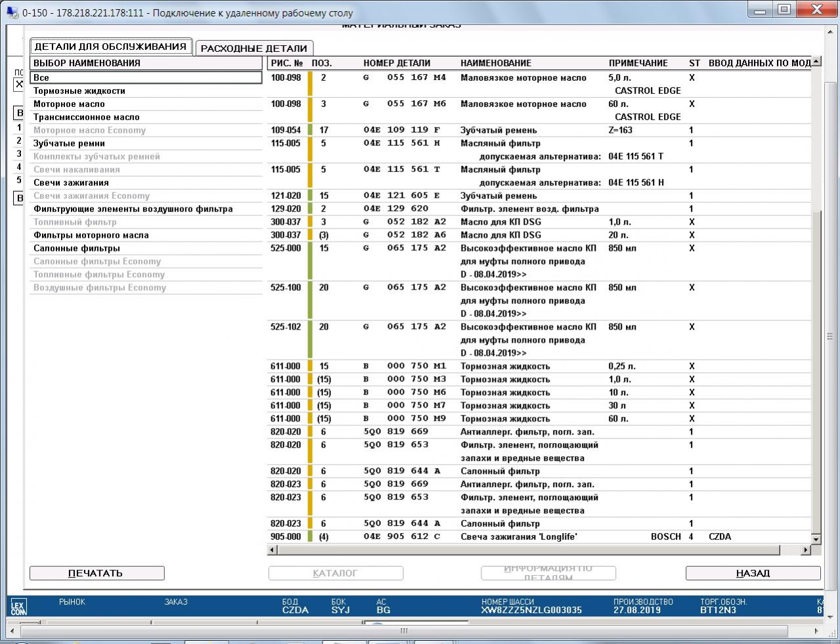Select the greyed Топливный фильтр entry

(146, 222)
